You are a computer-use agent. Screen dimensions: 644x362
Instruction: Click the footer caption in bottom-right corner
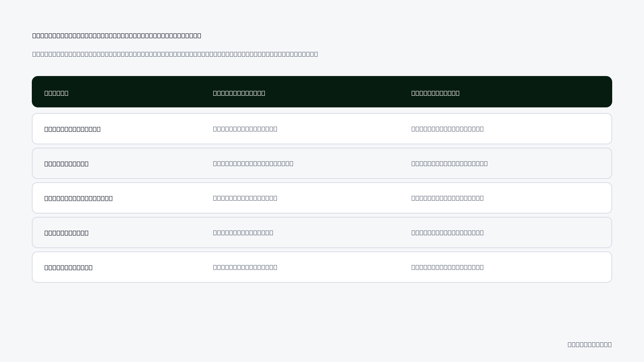[590, 344]
